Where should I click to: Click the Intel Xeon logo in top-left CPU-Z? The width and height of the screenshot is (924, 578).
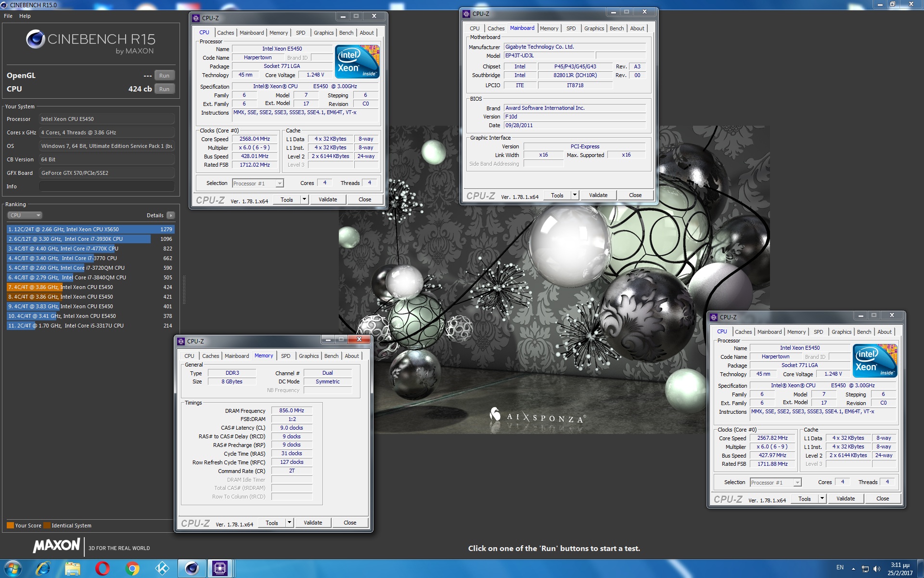tap(357, 62)
